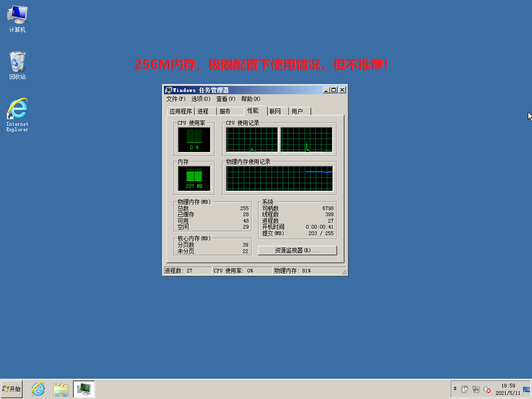Select the 回收站 Recycle Bin icon
Viewport: 532px width, 399px height.
click(x=17, y=65)
